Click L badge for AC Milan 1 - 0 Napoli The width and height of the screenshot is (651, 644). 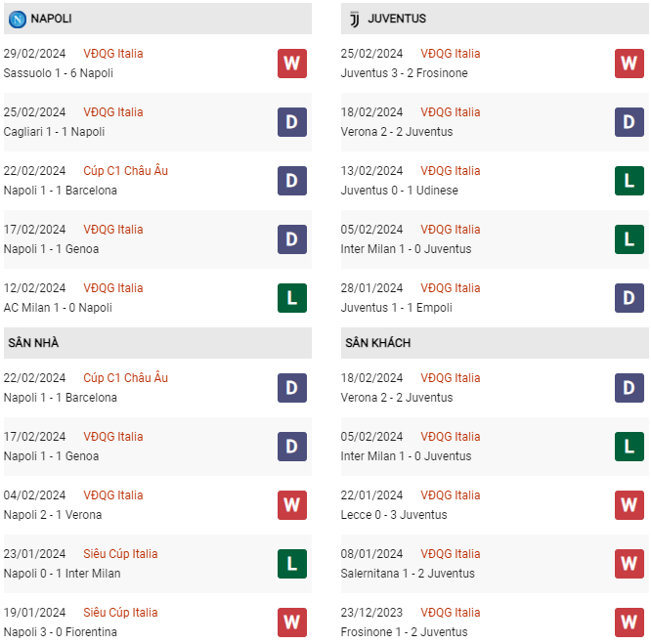[292, 298]
